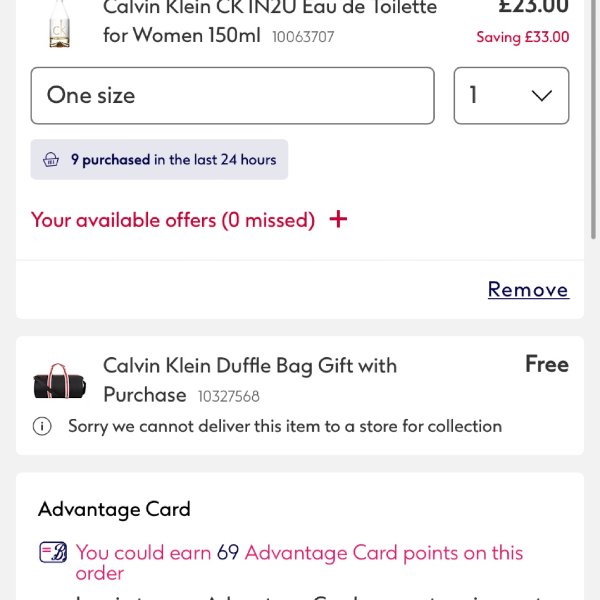Click the Advantage Card points icon
The image size is (600, 600).
(52, 552)
